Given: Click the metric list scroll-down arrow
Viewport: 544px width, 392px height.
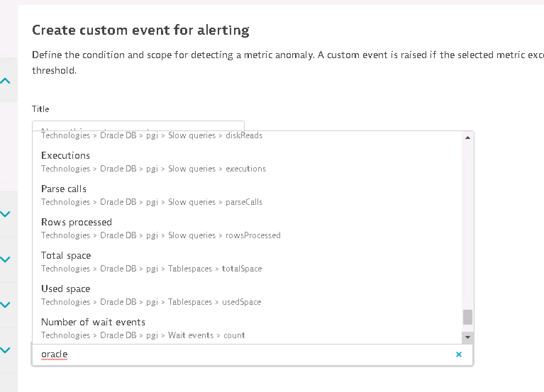Looking at the screenshot, I should point(467,337).
